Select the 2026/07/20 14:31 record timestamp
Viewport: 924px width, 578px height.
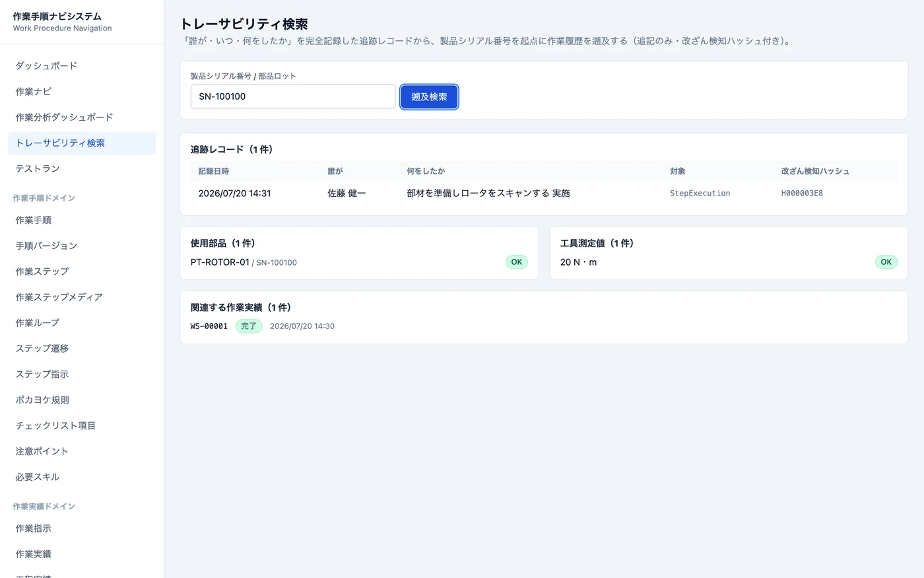235,194
